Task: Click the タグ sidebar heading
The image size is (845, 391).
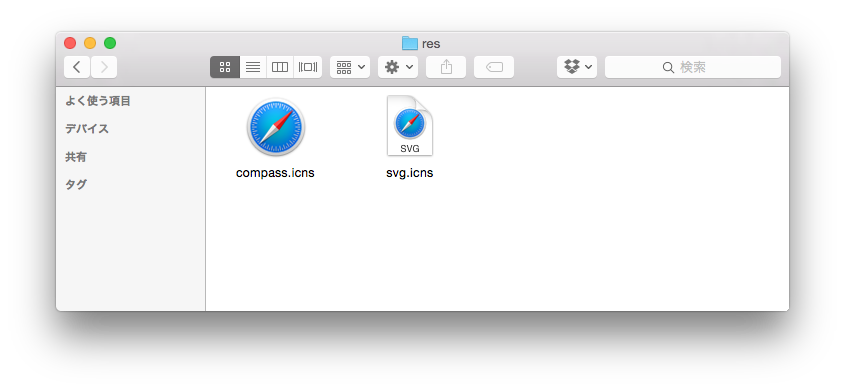Action: click(x=76, y=185)
